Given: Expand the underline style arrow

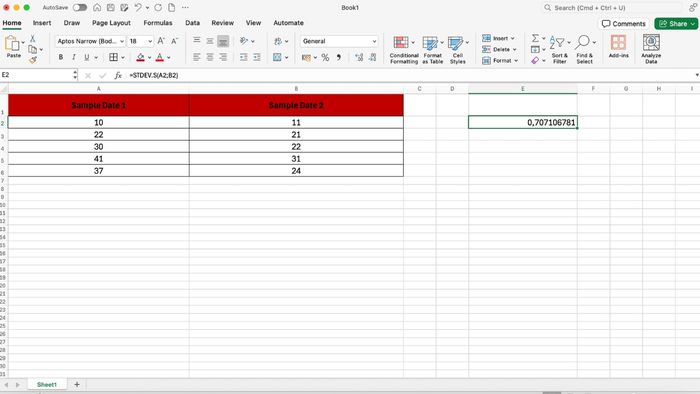Looking at the screenshot, I should pyautogui.click(x=96, y=58).
